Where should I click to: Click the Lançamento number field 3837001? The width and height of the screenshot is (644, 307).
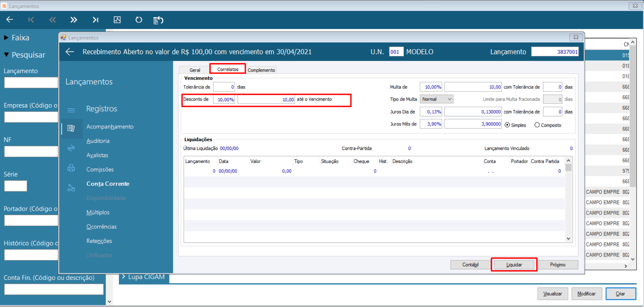pos(555,52)
